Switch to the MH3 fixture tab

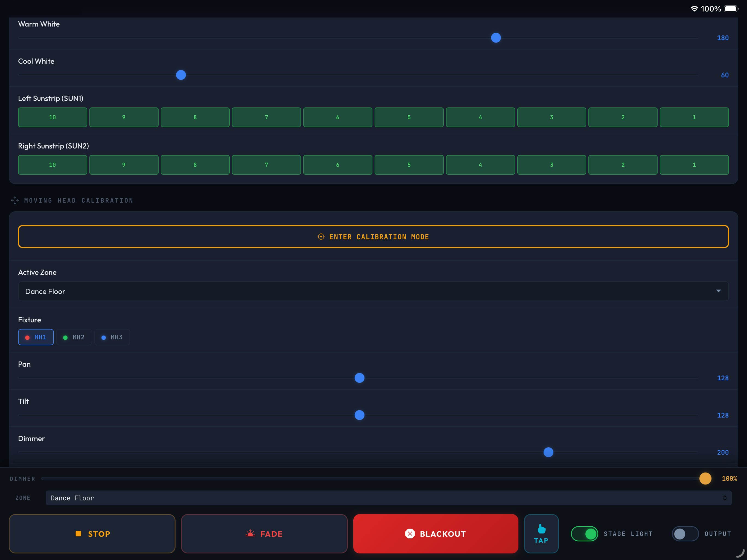click(x=112, y=337)
